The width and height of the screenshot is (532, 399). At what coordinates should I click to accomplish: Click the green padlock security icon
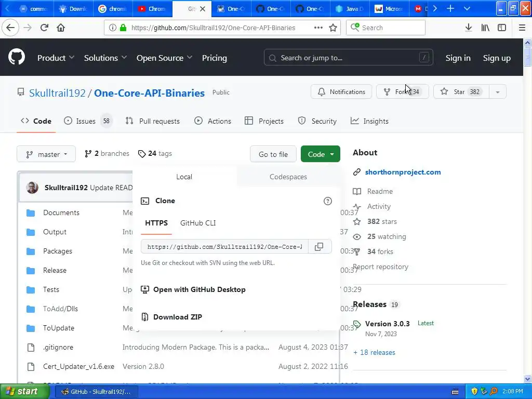click(123, 28)
